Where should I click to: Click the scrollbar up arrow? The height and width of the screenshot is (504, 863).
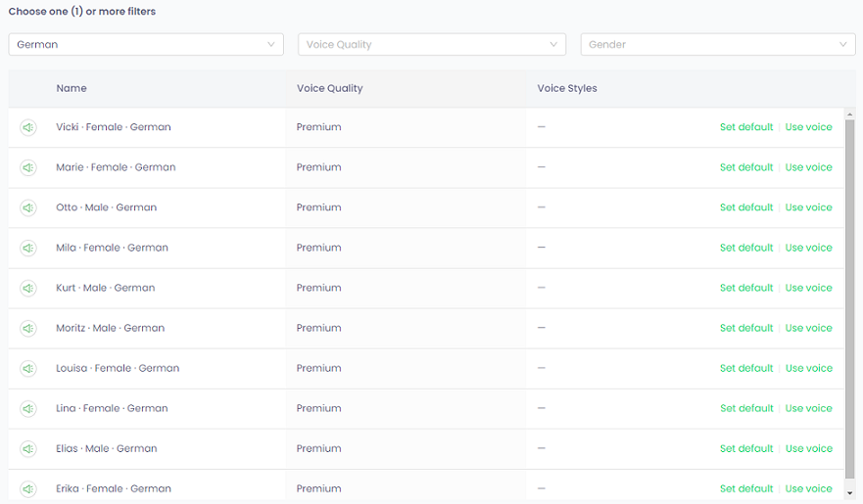(x=850, y=115)
